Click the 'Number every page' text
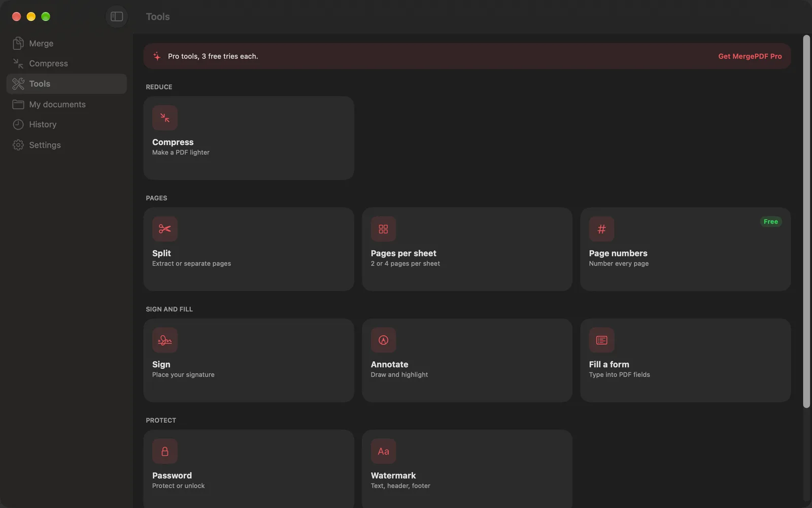The image size is (812, 508). (619, 264)
